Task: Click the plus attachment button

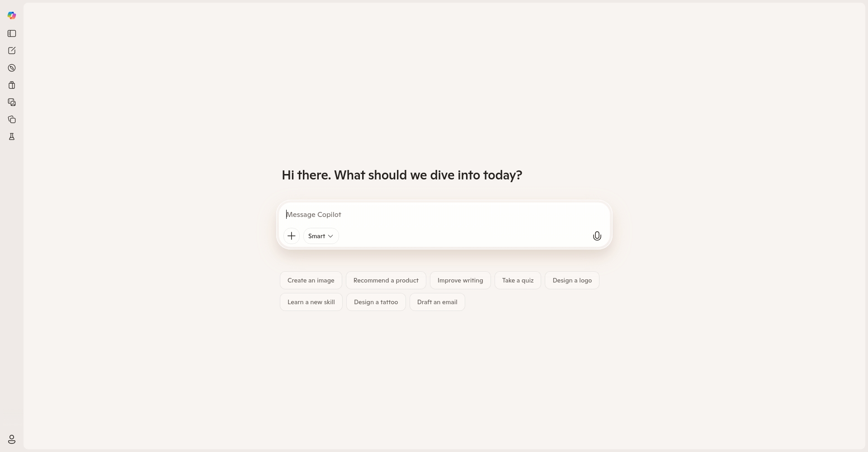Action: pyautogui.click(x=292, y=236)
